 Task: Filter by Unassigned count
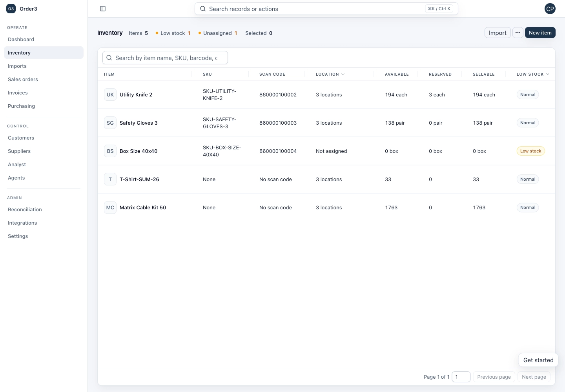218,33
